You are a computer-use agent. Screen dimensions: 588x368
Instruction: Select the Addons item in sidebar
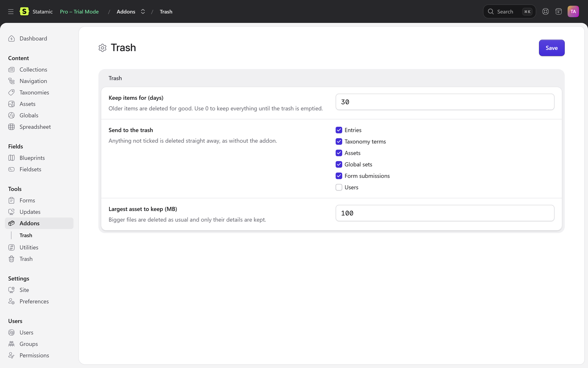(x=39, y=223)
